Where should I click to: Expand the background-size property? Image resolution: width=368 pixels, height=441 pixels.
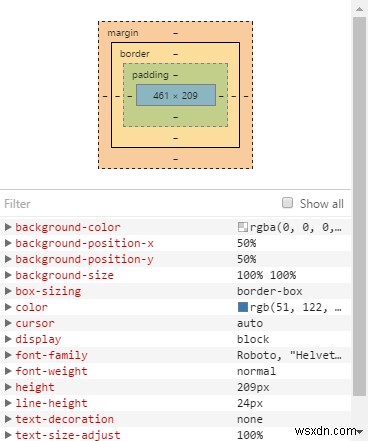click(x=8, y=275)
